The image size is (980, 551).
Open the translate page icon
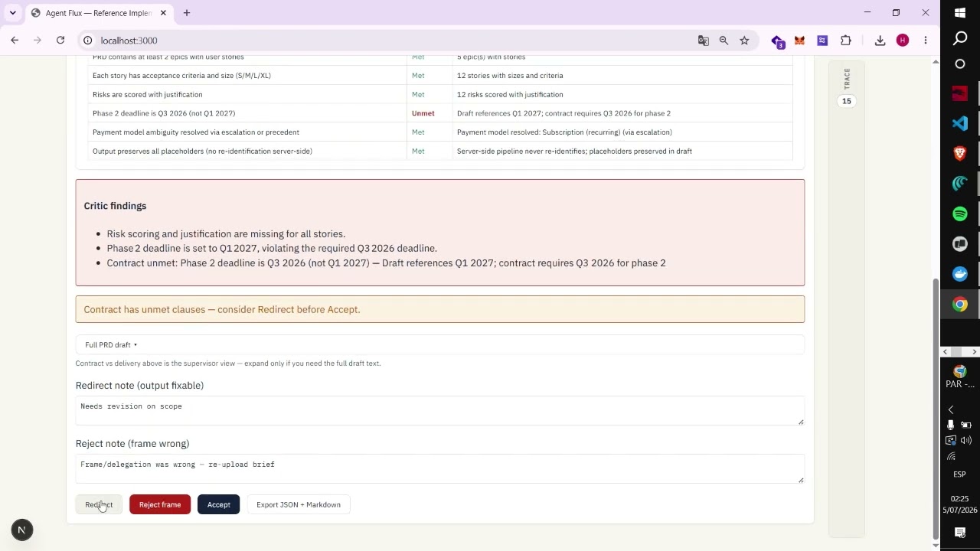click(x=703, y=41)
